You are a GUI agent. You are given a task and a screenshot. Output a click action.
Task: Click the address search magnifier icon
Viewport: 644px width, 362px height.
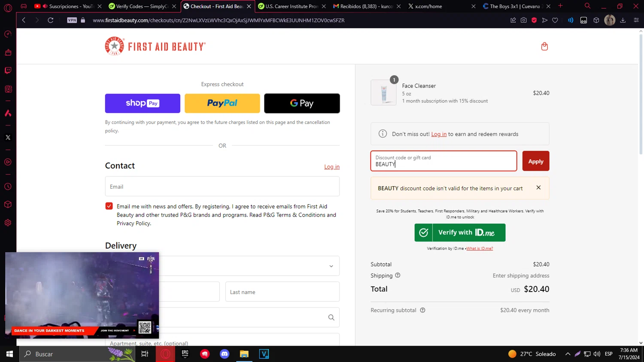coord(331,317)
